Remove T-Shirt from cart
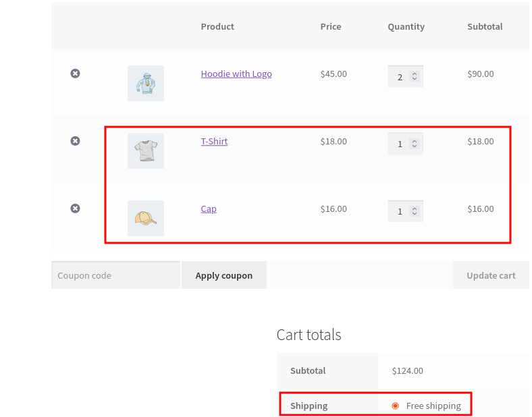Screen dimensions: 532x417 76,141
